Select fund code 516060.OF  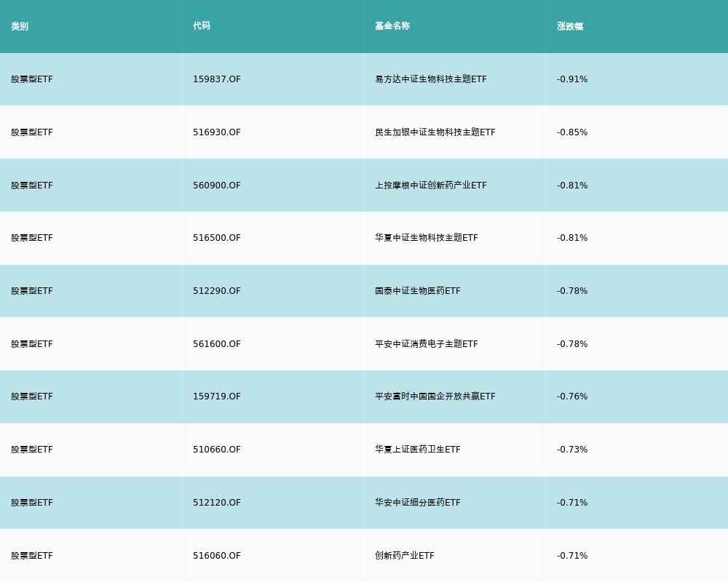point(217,556)
